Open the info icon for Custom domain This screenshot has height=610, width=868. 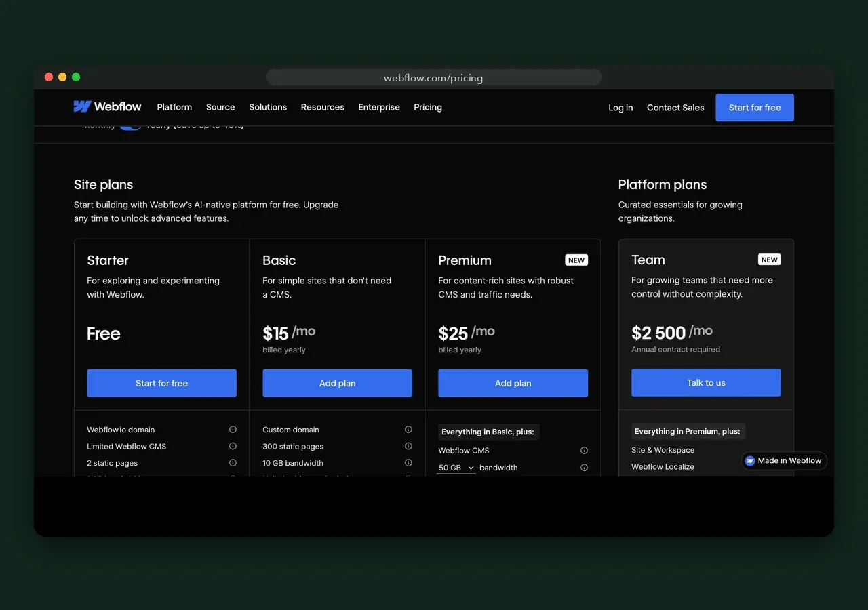pos(408,430)
